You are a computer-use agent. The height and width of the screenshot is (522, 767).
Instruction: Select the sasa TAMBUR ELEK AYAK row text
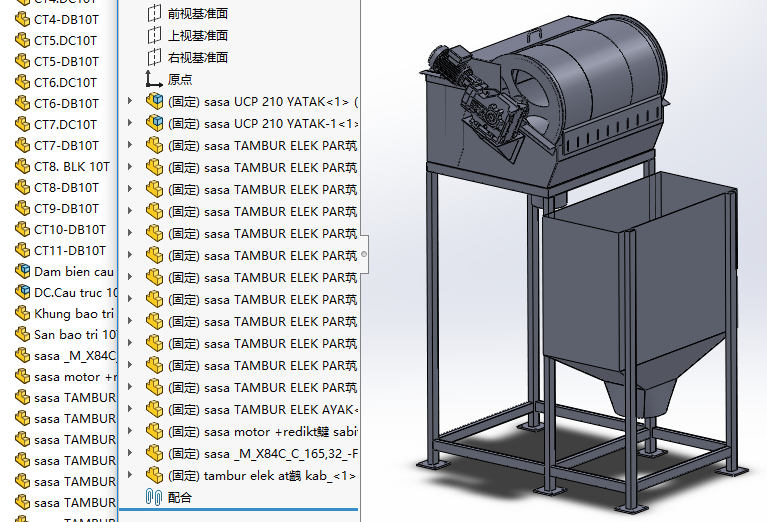click(x=263, y=410)
